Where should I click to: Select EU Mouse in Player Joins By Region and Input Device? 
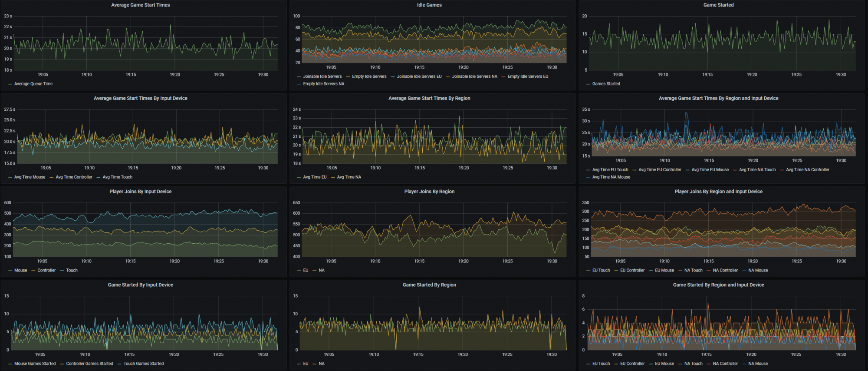pyautogui.click(x=664, y=271)
